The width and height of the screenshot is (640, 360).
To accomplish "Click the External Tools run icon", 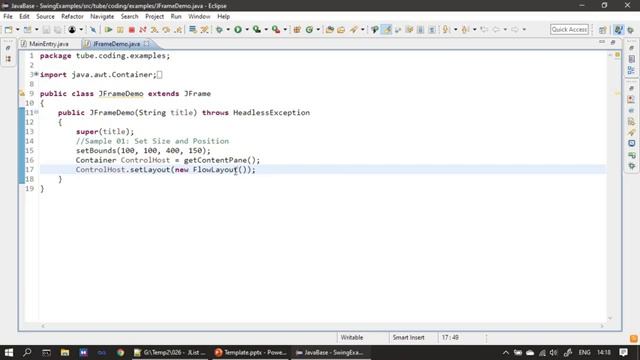I will (x=276, y=30).
